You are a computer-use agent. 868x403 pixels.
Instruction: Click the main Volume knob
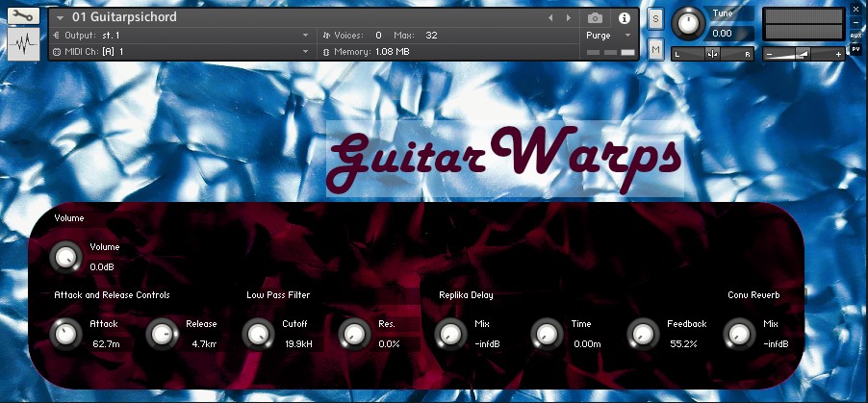pos(65,258)
